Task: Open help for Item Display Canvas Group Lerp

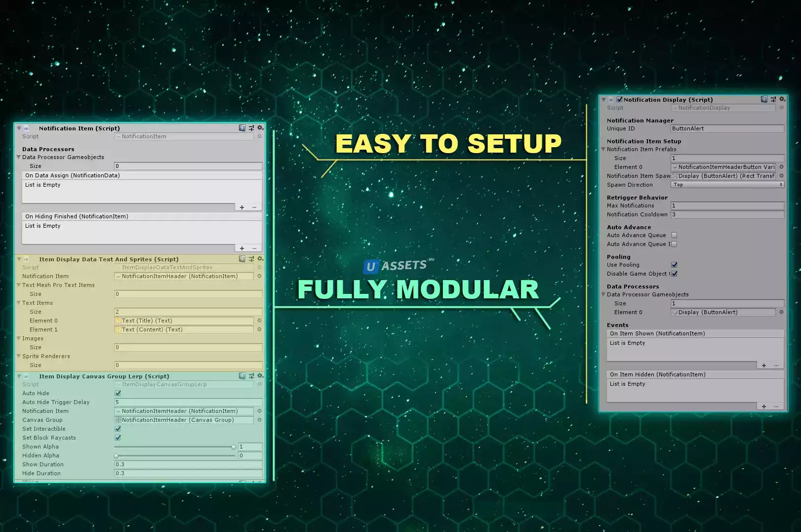Action: pos(242,376)
